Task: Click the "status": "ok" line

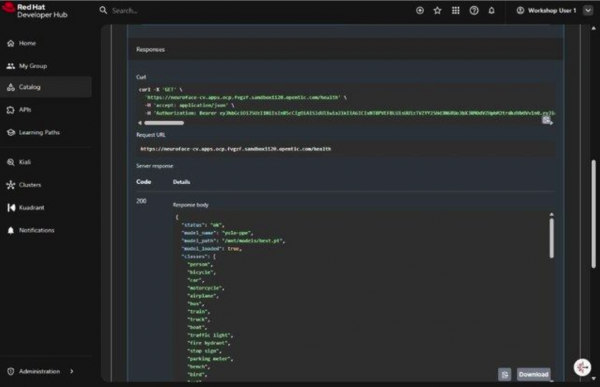Action: pos(203,225)
